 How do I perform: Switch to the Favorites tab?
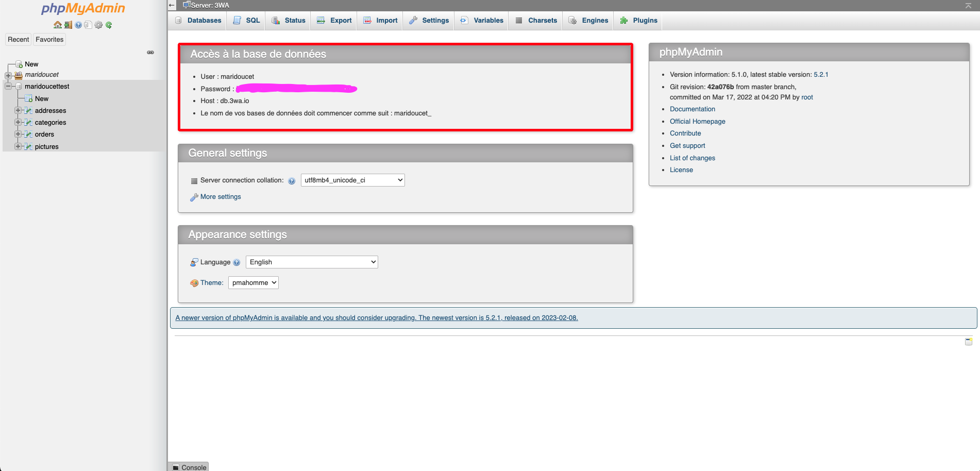[49, 39]
